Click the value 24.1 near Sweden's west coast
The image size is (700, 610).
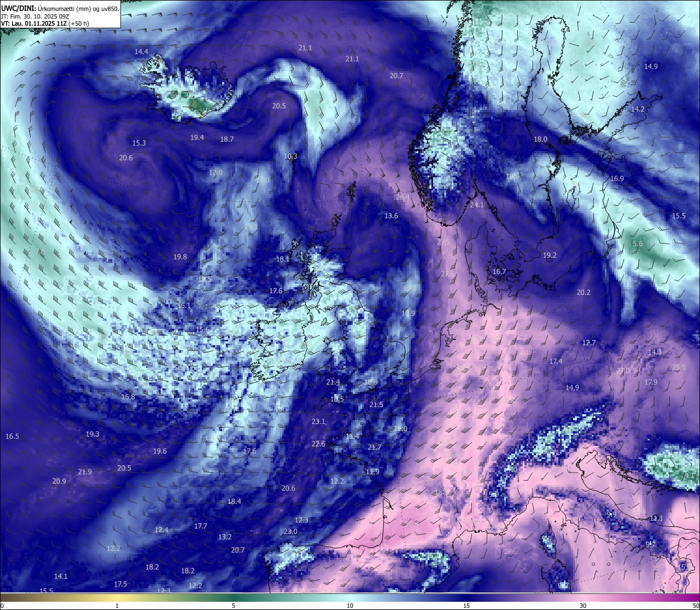(477, 205)
